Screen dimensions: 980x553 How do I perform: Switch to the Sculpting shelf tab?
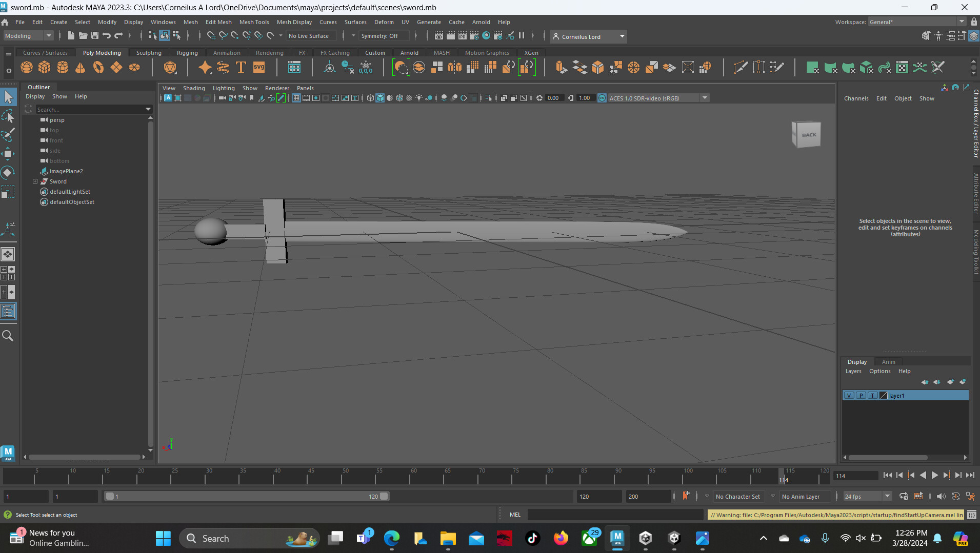tap(149, 52)
